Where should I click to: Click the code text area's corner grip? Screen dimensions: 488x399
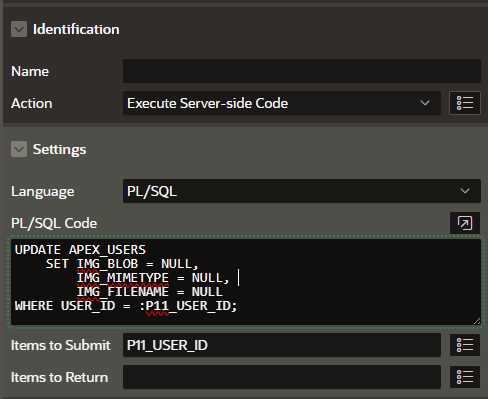coord(477,321)
